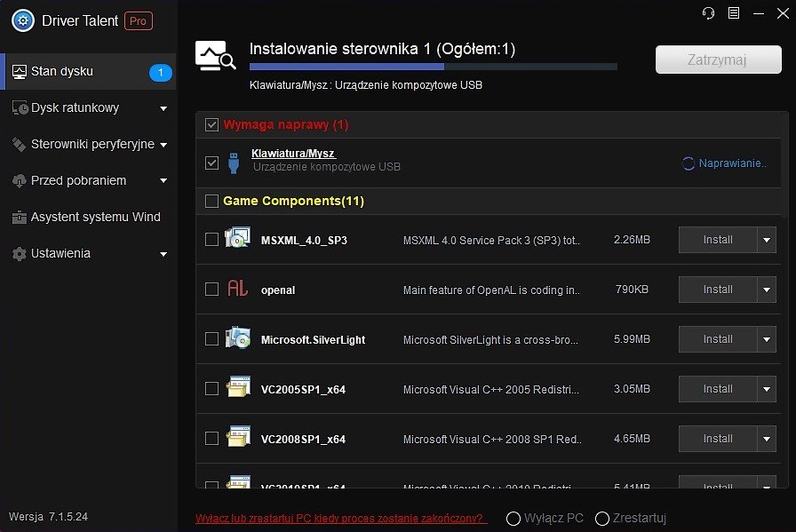Click the Przed pobraniem cloud icon
The width and height of the screenshot is (796, 532).
20,180
